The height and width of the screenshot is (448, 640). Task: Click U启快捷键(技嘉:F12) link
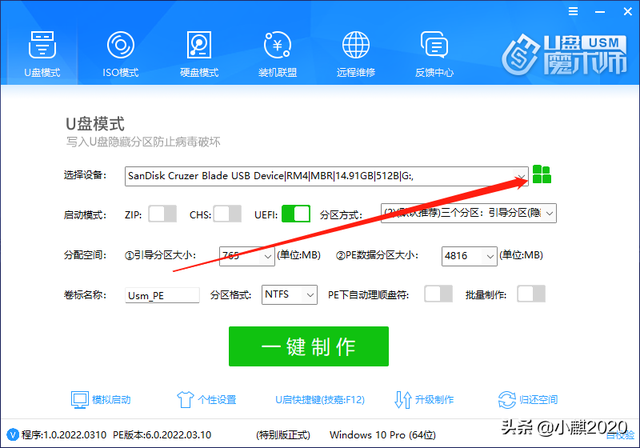pos(320,399)
